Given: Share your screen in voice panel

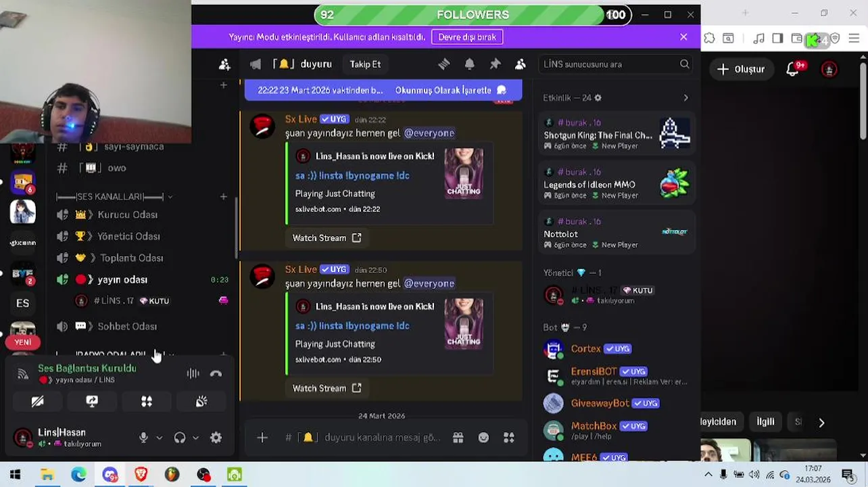Looking at the screenshot, I should (92, 402).
